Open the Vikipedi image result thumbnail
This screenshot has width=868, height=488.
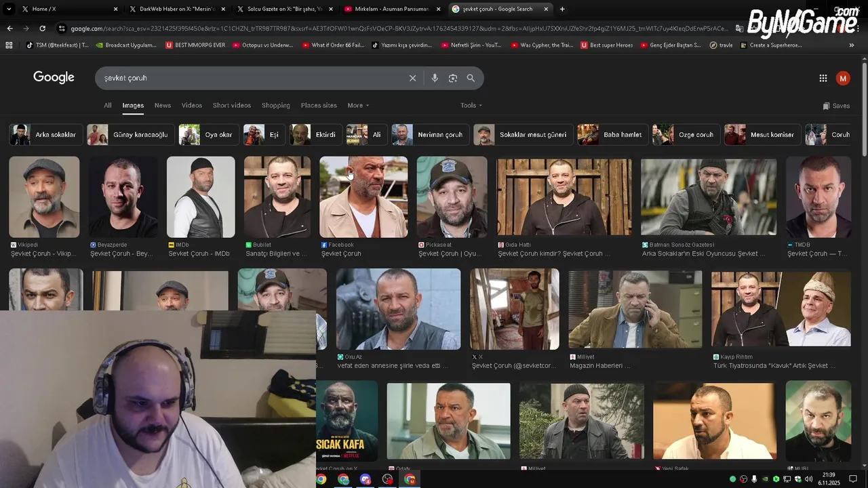coord(44,197)
